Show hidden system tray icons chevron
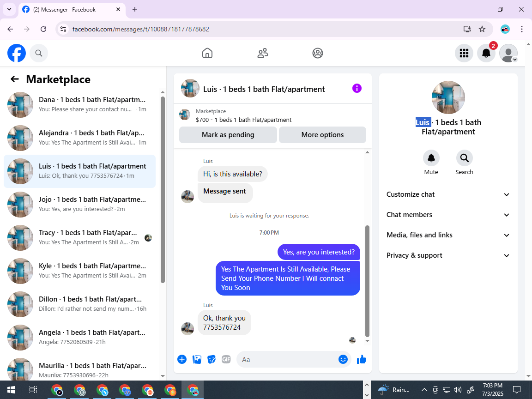The width and height of the screenshot is (532, 399). (x=424, y=390)
